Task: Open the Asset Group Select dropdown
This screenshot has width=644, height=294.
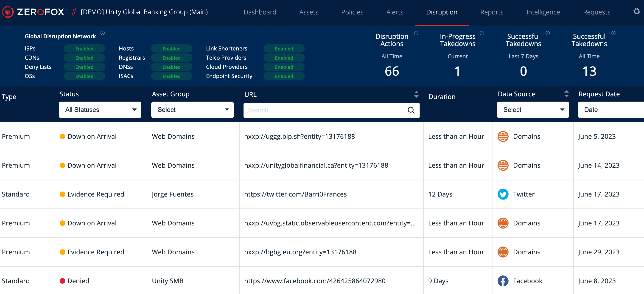Action: 192,110
